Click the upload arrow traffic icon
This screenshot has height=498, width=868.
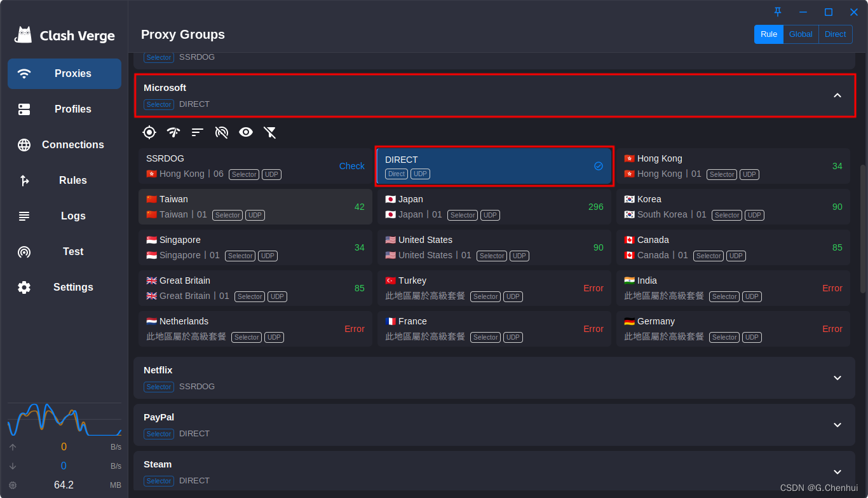tap(13, 447)
